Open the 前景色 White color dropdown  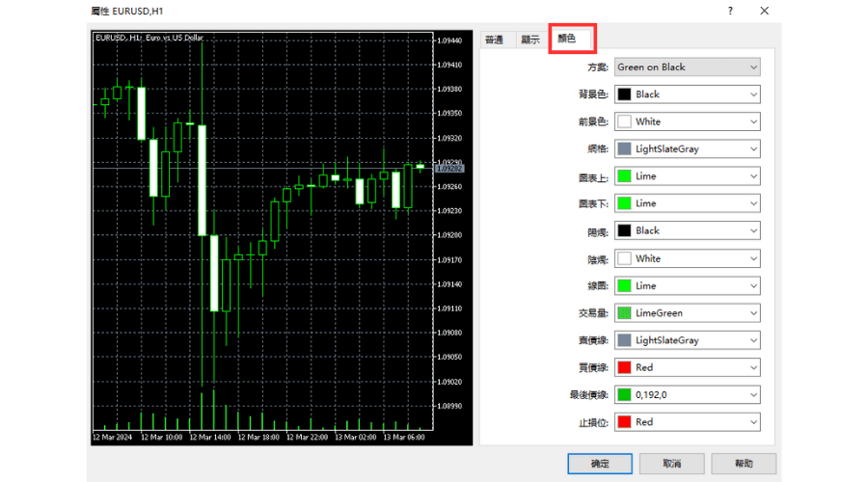(687, 121)
